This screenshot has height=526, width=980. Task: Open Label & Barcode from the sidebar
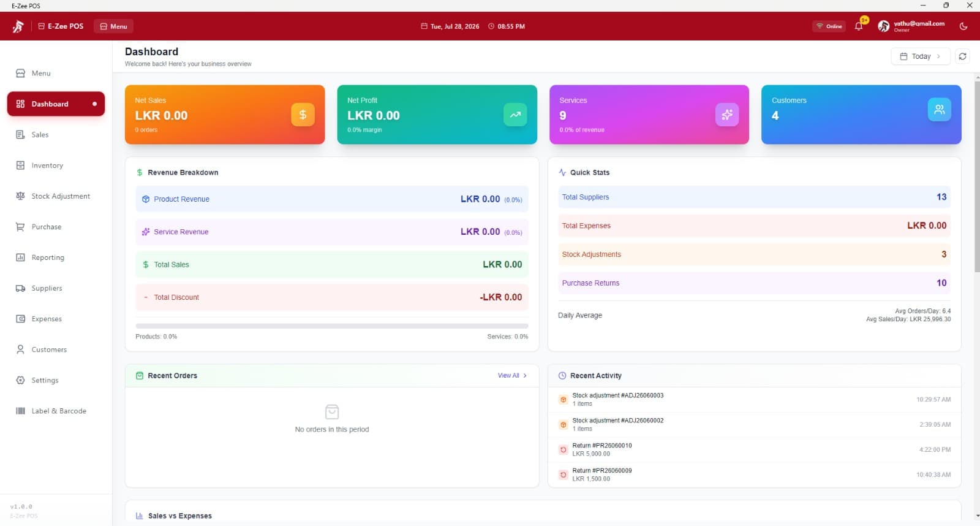[x=56, y=411]
